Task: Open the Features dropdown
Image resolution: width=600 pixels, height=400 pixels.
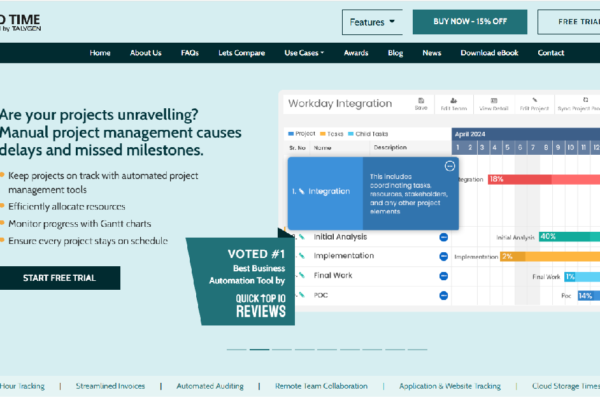Action: pyautogui.click(x=376, y=21)
